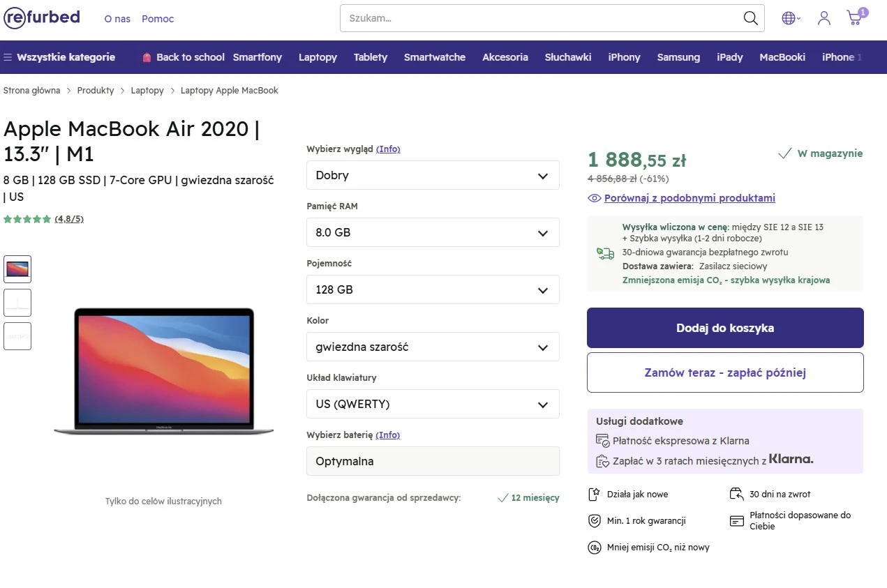Click Info link next to Wybierz baterię

tap(388, 435)
